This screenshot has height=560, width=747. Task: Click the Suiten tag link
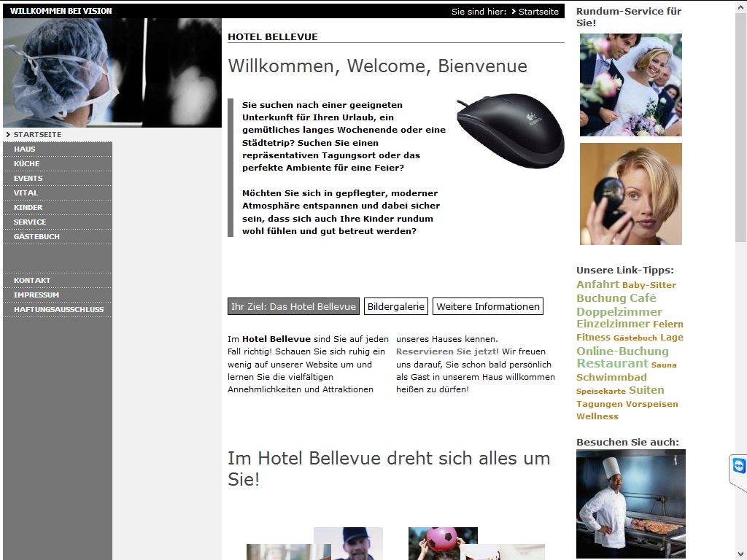tap(646, 390)
